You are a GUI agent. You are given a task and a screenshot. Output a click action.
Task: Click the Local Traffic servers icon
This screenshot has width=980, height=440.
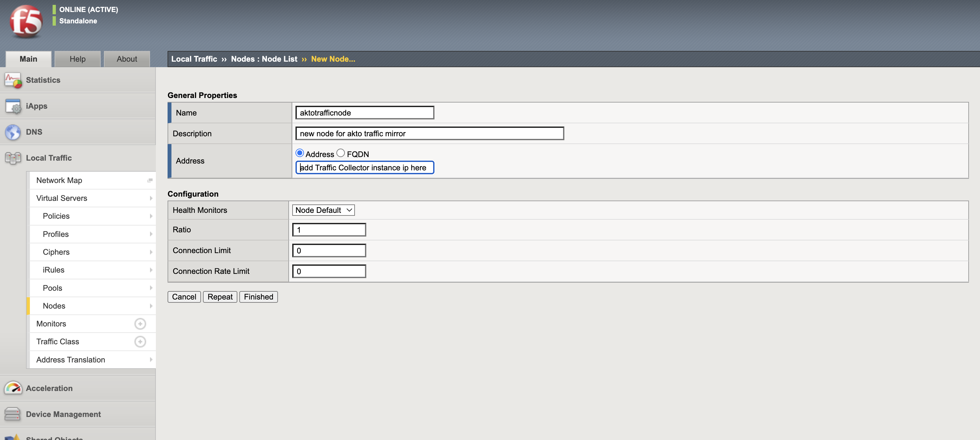click(13, 158)
